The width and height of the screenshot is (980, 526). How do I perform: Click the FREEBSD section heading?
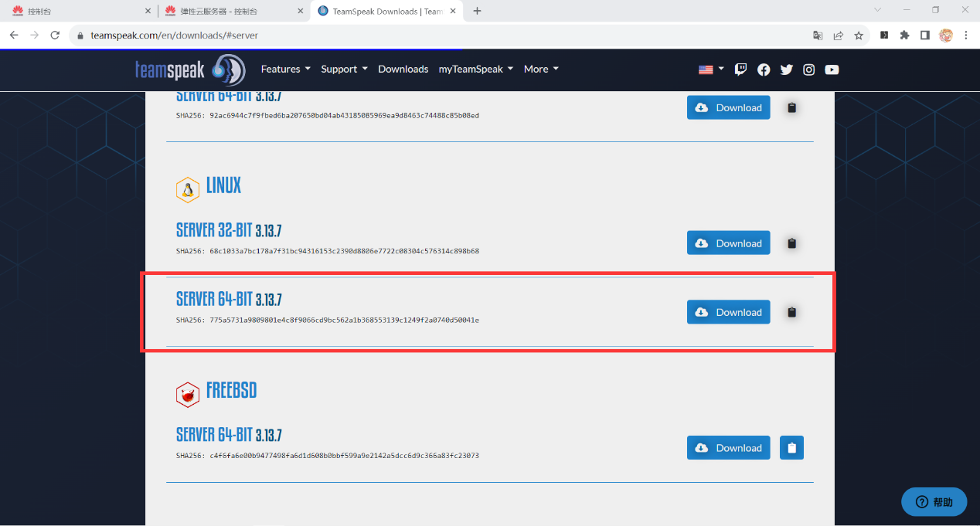point(231,391)
